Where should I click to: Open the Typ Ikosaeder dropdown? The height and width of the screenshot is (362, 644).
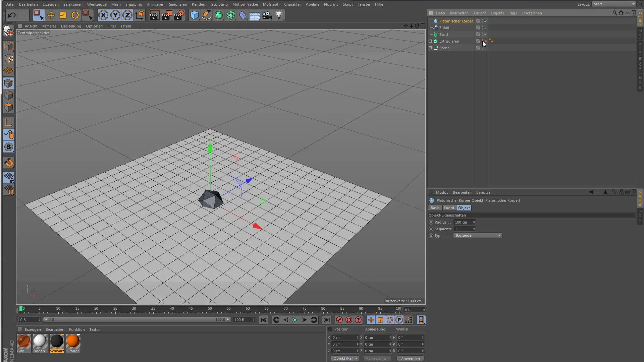click(x=478, y=235)
